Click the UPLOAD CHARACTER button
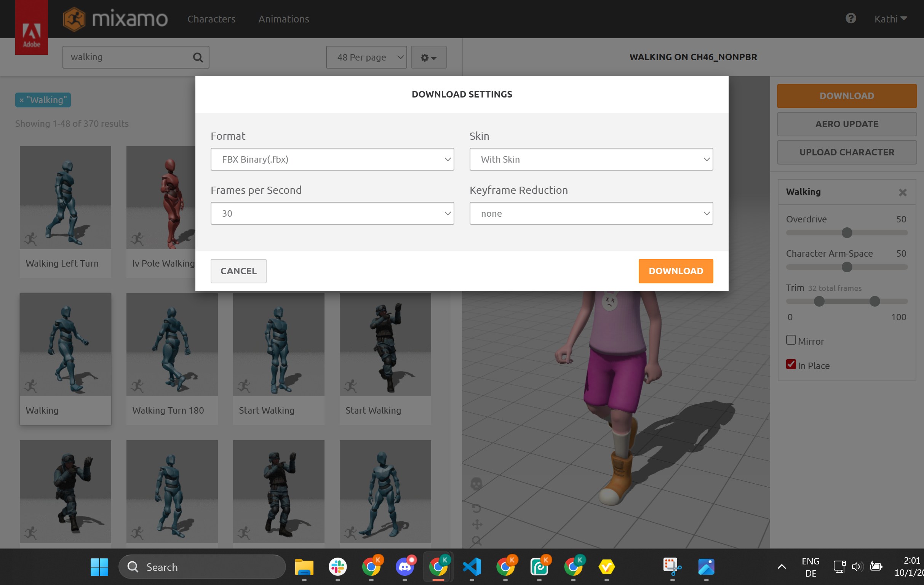The width and height of the screenshot is (924, 585). pyautogui.click(x=846, y=152)
